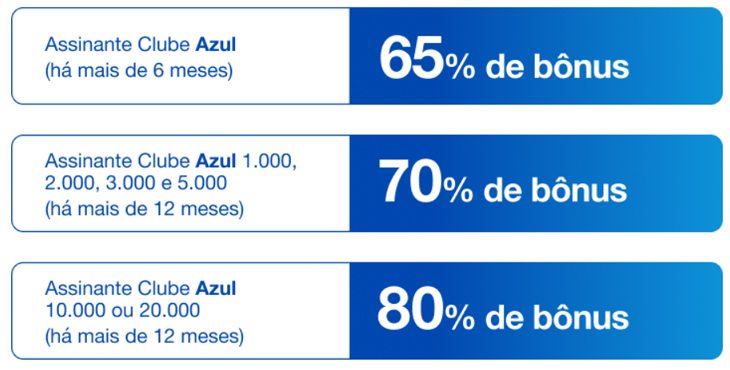Viewport: 730px width, 370px height.
Task: Click '10.000 ou 20.000' text line
Action: point(122,310)
